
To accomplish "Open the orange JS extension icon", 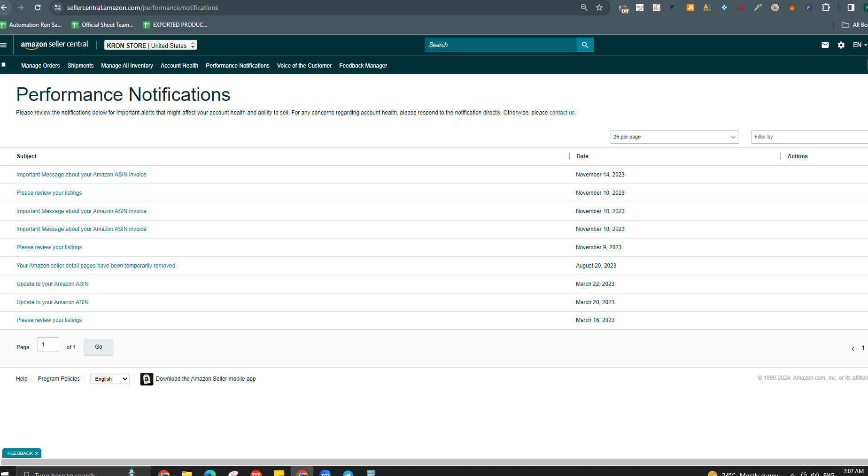I will [x=690, y=8].
